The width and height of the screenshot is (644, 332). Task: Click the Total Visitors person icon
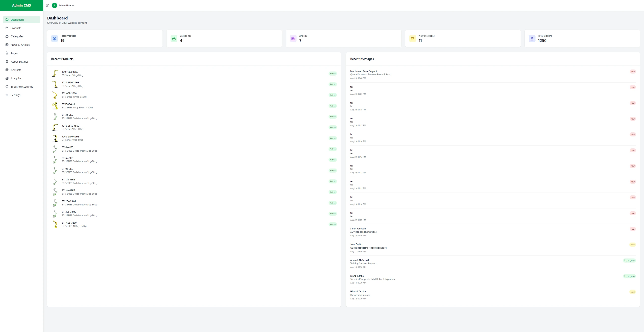[x=532, y=39]
